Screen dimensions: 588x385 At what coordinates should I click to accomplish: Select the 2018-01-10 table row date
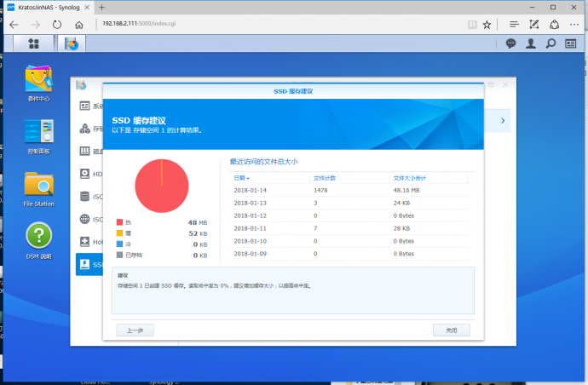pos(251,241)
